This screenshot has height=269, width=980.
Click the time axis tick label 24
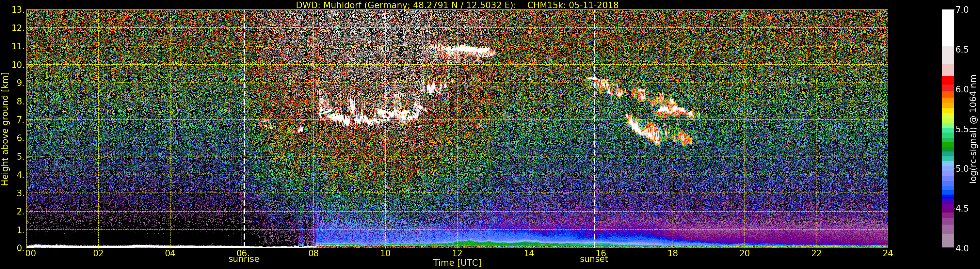(888, 253)
